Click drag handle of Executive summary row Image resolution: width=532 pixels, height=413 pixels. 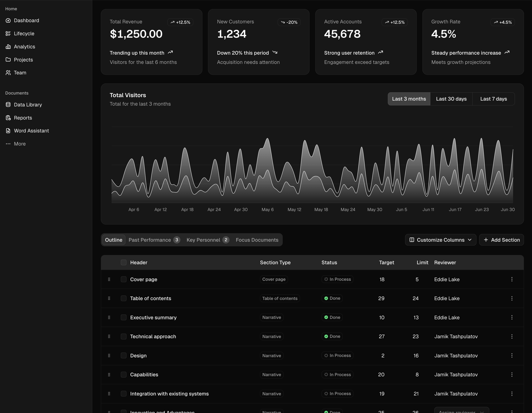pos(109,317)
